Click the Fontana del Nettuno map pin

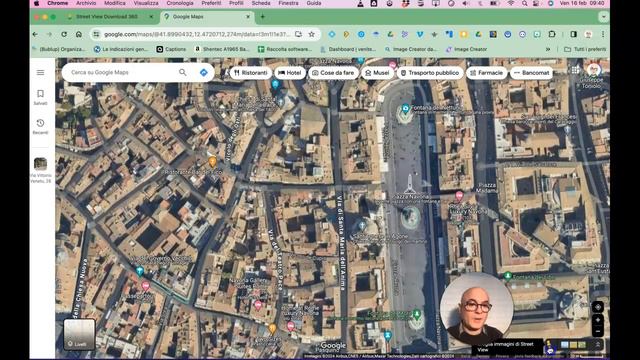point(405,109)
